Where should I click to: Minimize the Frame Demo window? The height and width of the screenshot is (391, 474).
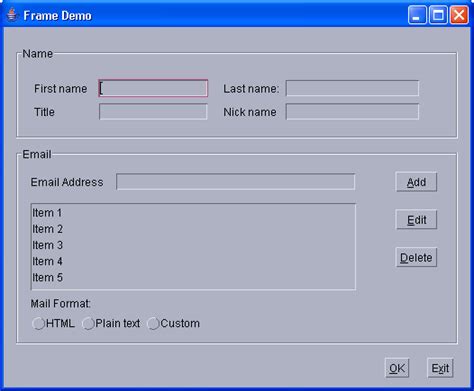[x=417, y=15]
